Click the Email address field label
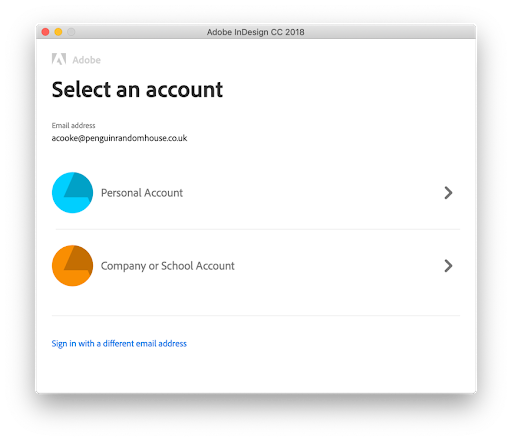Screen dimensions: 512x441 pyautogui.click(x=73, y=125)
